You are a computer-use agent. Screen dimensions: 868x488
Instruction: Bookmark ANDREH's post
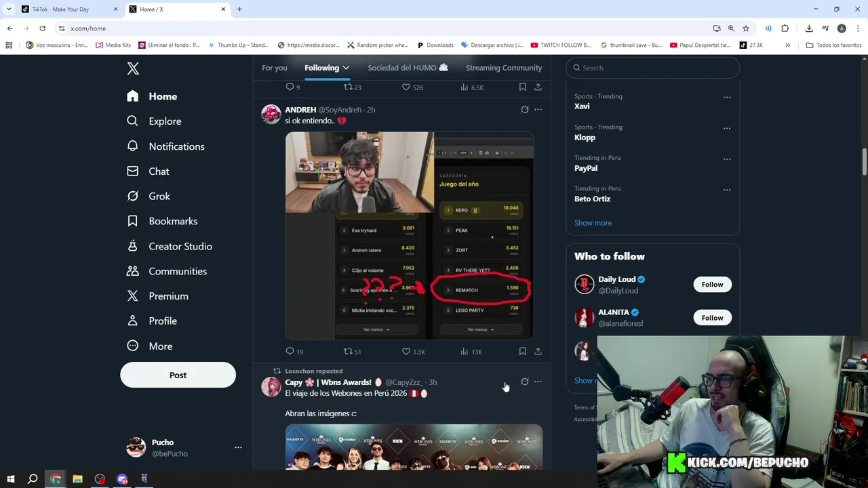[x=522, y=351]
